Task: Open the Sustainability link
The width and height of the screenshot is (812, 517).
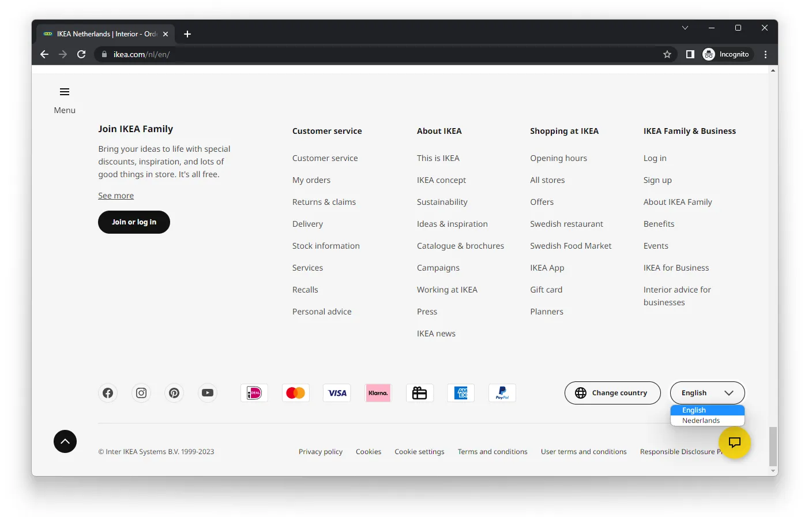Action: [442, 202]
